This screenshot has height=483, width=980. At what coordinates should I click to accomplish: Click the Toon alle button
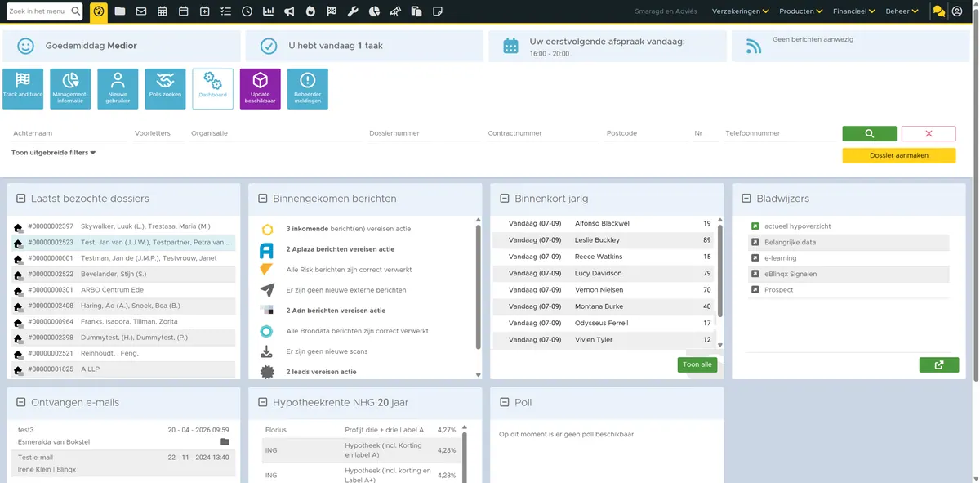(697, 364)
